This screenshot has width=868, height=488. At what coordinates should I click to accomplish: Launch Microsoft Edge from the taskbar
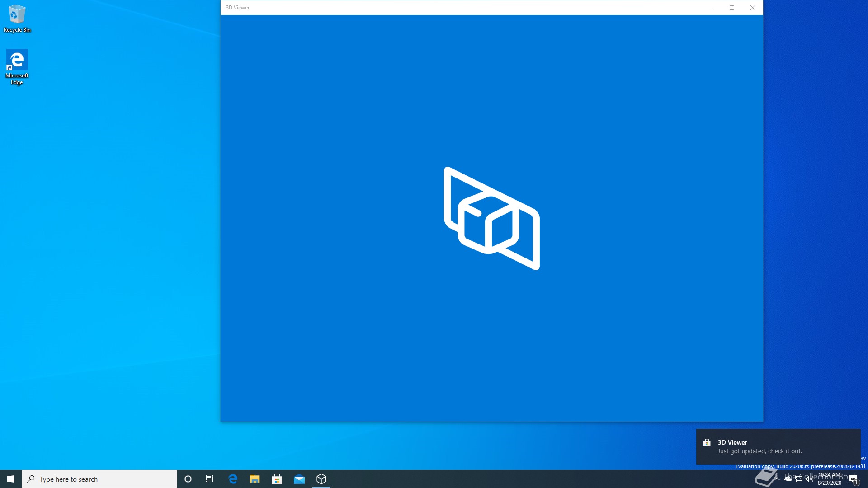coord(233,479)
